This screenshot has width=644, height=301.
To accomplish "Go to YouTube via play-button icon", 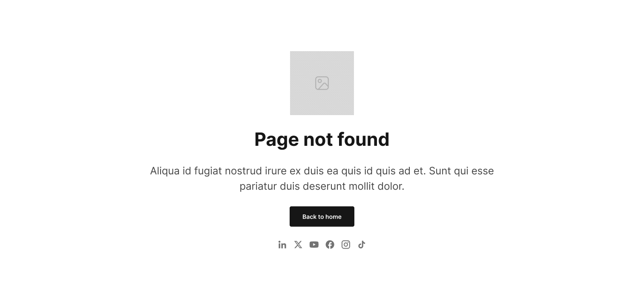I will [314, 245].
